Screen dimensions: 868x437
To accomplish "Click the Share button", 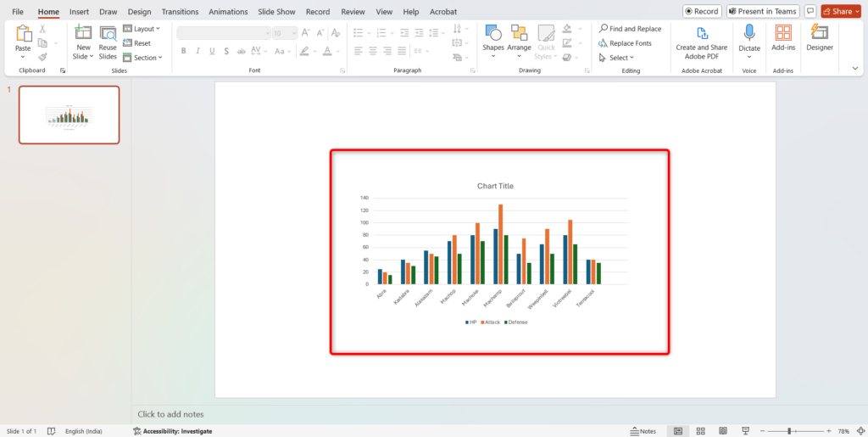I will point(837,11).
